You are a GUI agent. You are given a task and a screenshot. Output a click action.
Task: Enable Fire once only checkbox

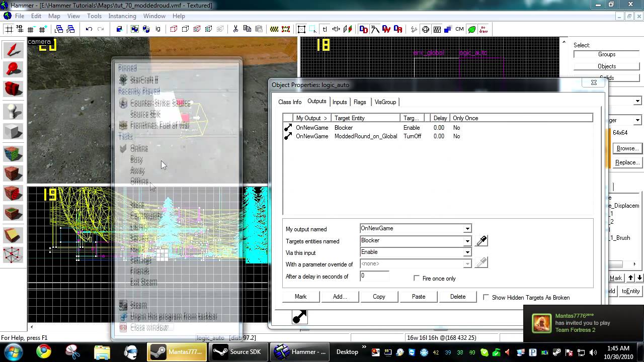pyautogui.click(x=417, y=278)
